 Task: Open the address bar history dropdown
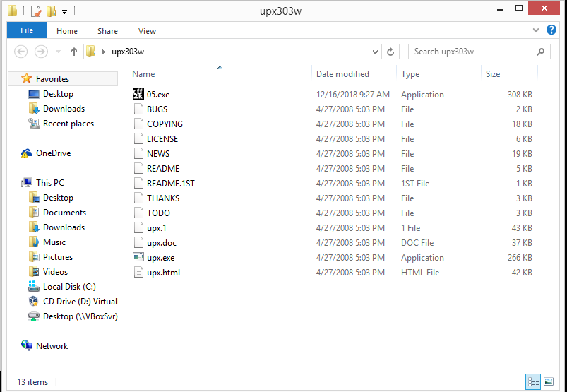pyautogui.click(x=375, y=52)
